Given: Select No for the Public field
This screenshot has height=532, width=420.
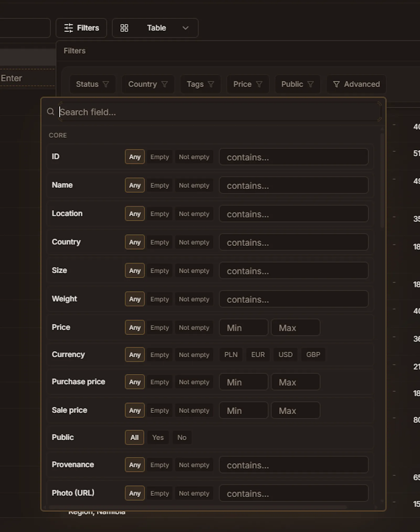Looking at the screenshot, I should pos(182,438).
